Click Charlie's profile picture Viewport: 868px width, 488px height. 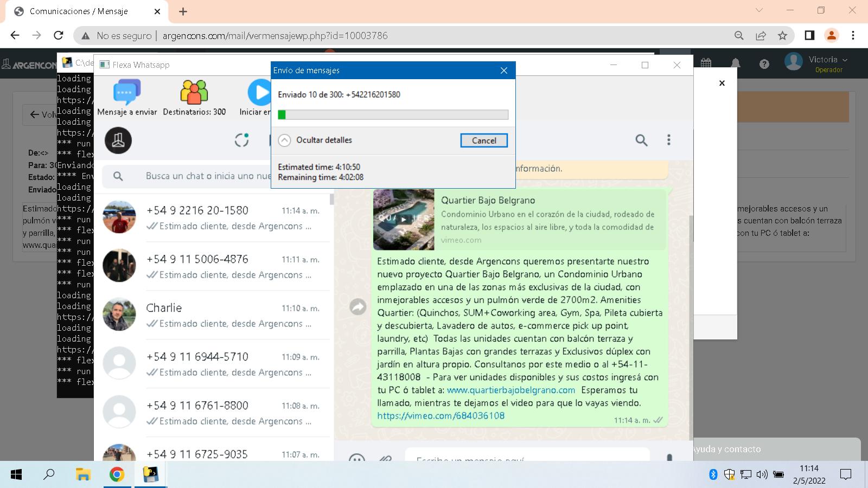[x=119, y=314]
